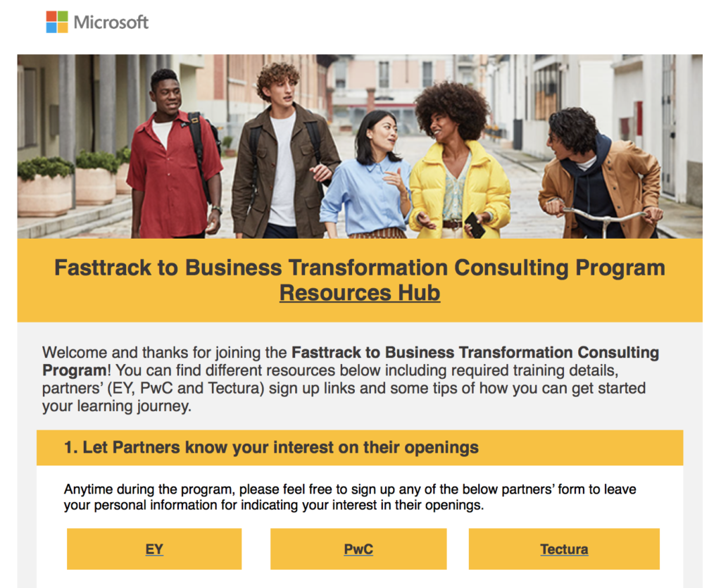Click the bolded program name in welcome text
Image resolution: width=721 pixels, height=588 pixels.
[475, 353]
